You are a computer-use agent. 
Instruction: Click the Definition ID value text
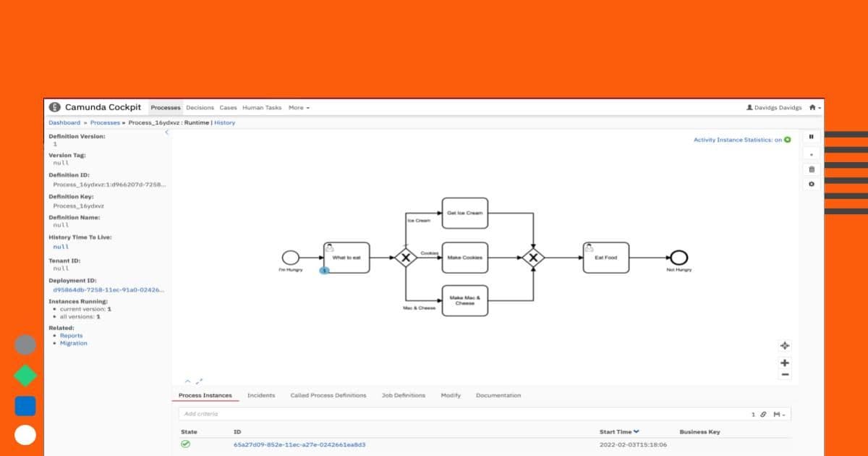109,185
